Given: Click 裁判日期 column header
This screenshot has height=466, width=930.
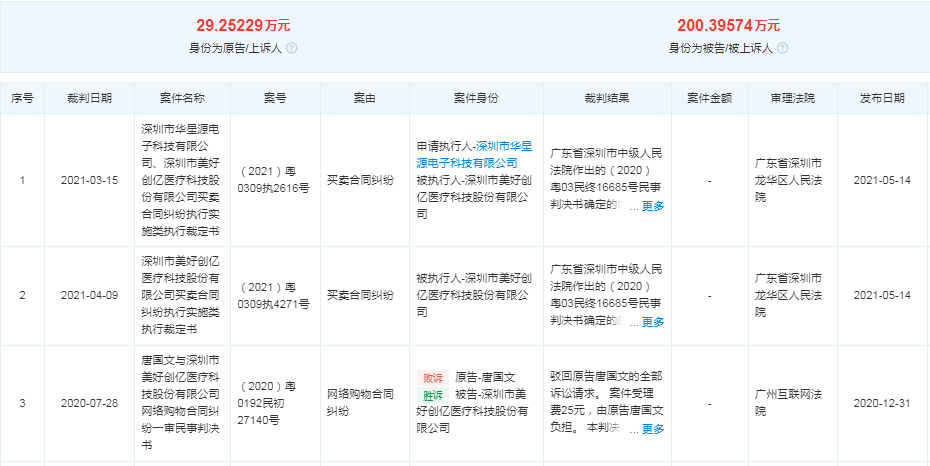Looking at the screenshot, I should (90, 98).
